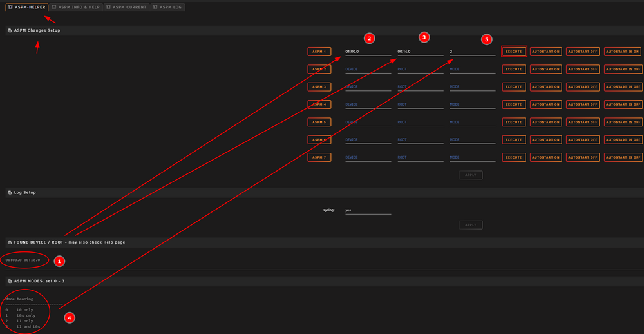Click APPLY under Log Setup
644x334 pixels.
(471, 225)
